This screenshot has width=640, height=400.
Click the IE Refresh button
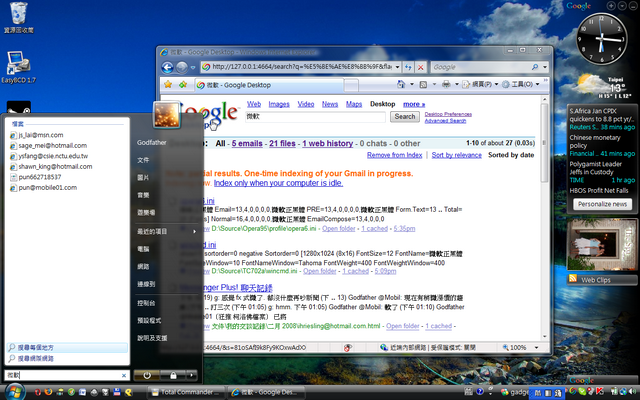[x=408, y=67]
